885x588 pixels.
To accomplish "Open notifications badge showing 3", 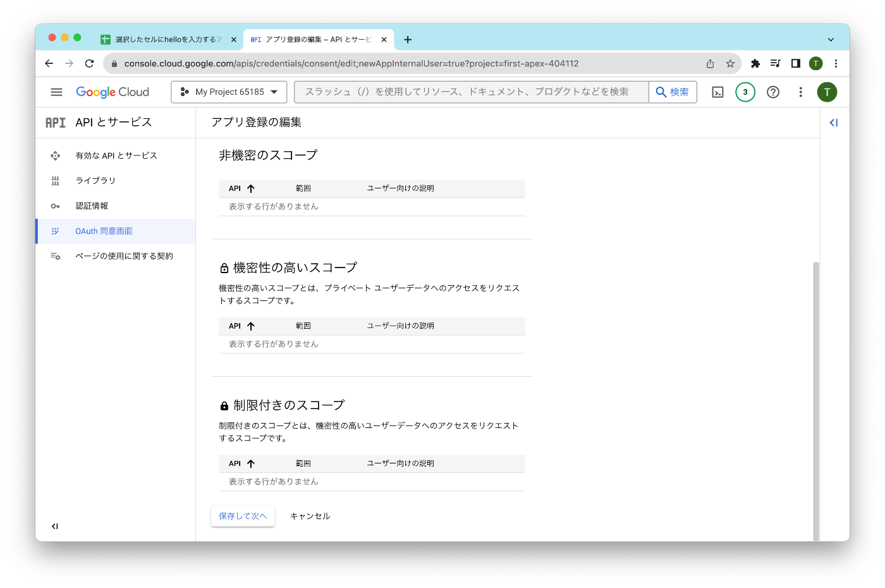I will click(745, 92).
